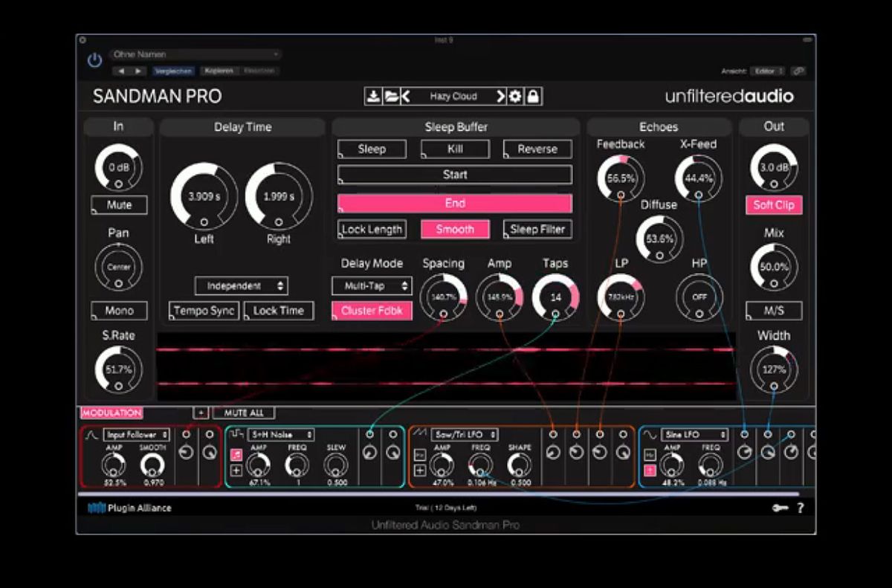Go to previous preset arrow
This screenshot has width=892, height=588.
click(x=406, y=97)
